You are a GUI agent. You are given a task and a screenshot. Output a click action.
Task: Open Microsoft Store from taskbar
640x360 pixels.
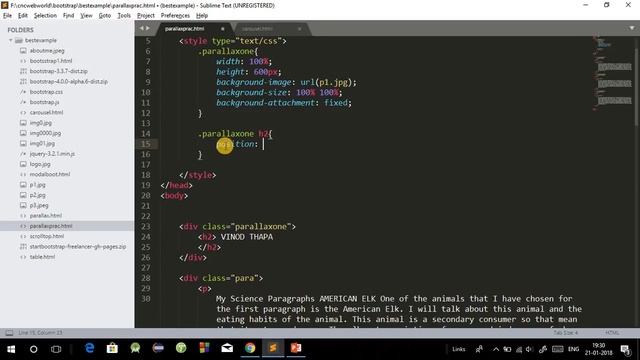click(112, 348)
